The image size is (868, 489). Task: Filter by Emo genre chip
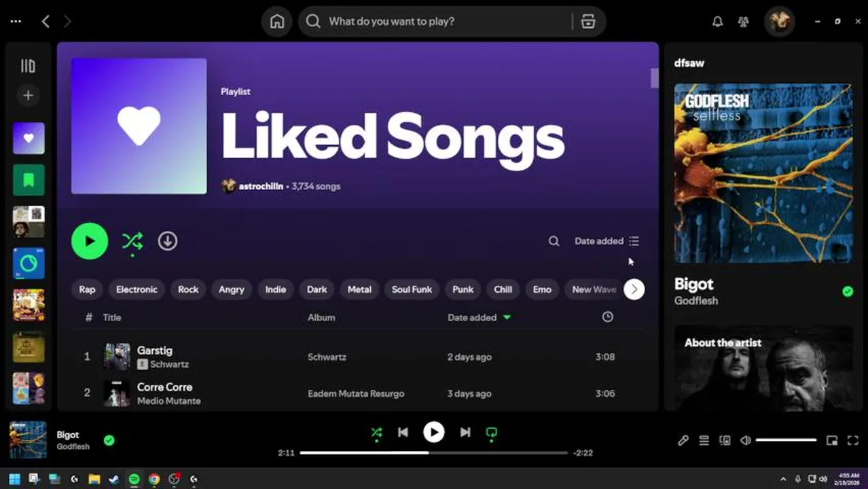[542, 289]
